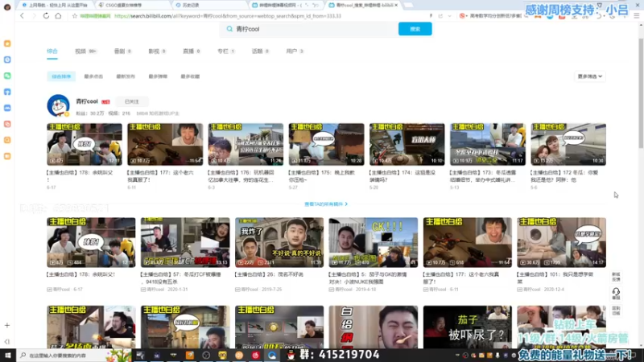
Task: Click the 回到旧版 floating button
Action: click(x=616, y=311)
